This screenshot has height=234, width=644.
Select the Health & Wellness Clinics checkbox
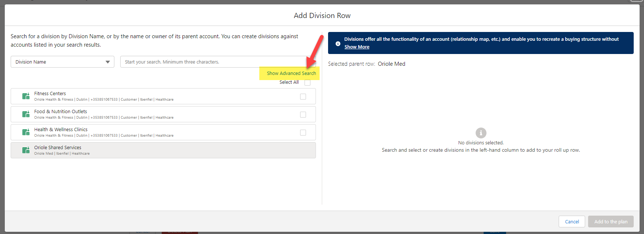coord(303,133)
